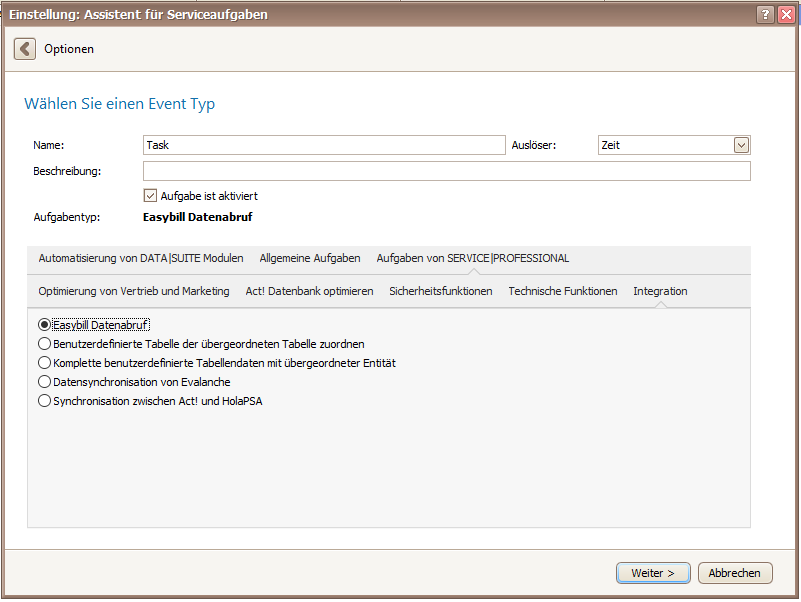Open the Auslöser dropdown arrow
Screen dimensions: 801x602
741,145
